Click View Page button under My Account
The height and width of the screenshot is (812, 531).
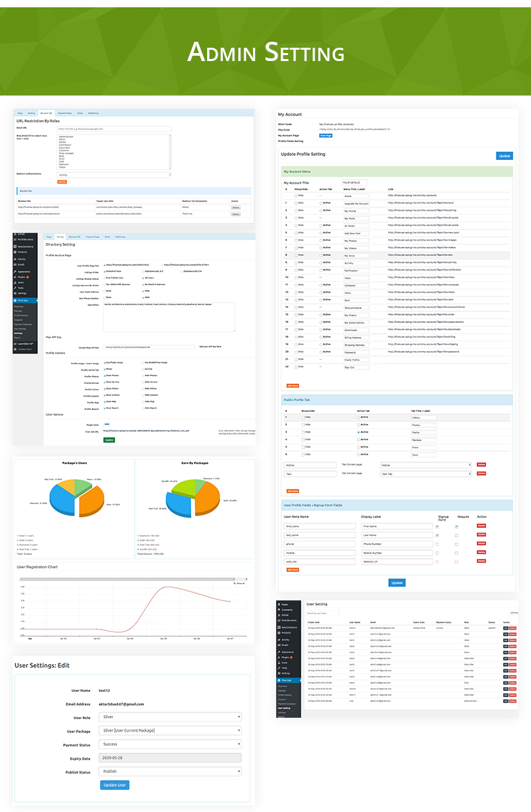click(x=326, y=135)
